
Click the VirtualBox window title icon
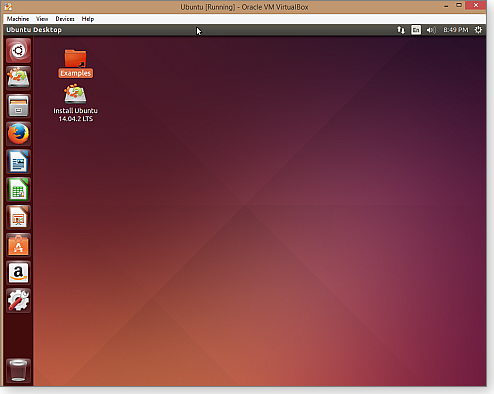[8, 7]
